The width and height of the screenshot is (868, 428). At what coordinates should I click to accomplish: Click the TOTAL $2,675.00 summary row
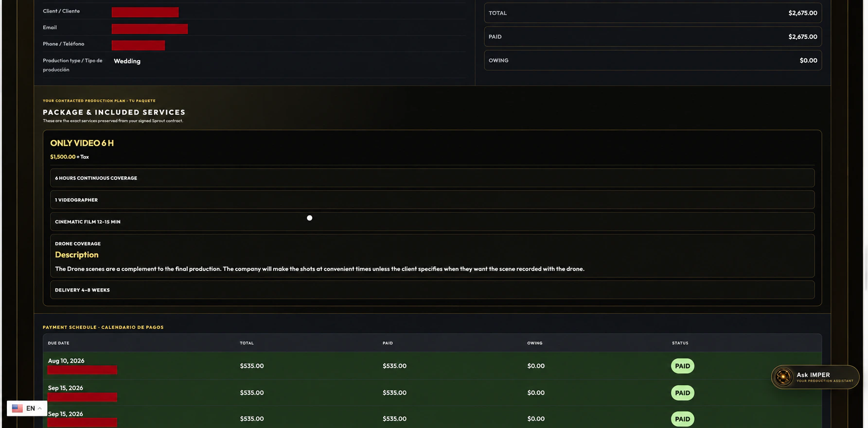[653, 13]
